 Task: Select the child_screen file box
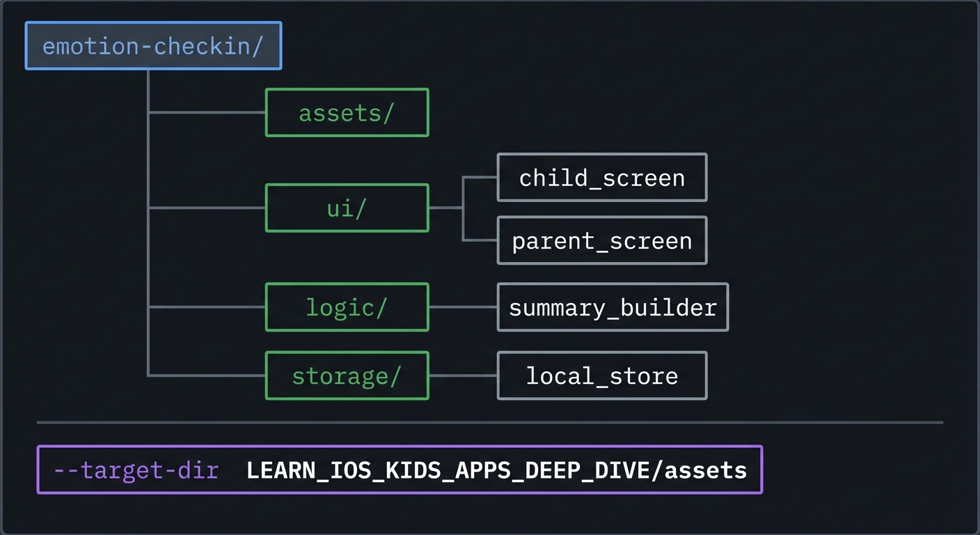601,178
